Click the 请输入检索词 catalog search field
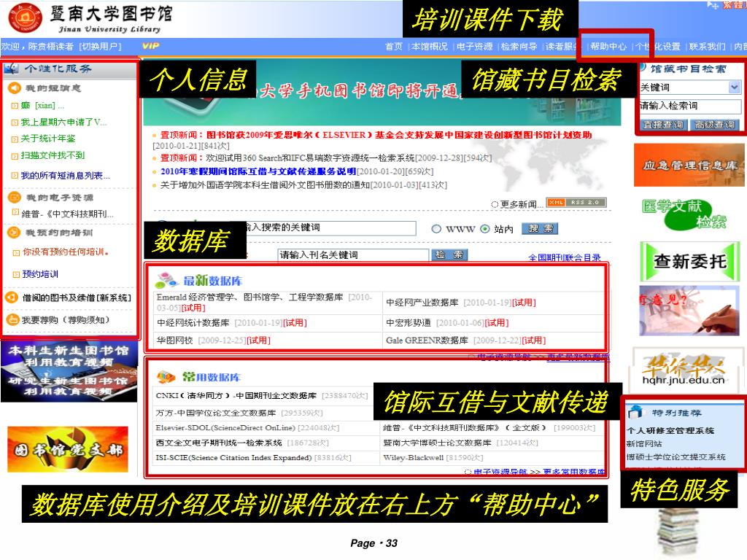 (x=690, y=106)
